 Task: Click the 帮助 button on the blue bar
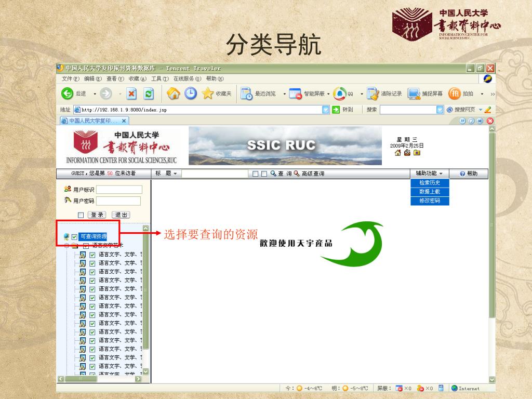(469, 174)
